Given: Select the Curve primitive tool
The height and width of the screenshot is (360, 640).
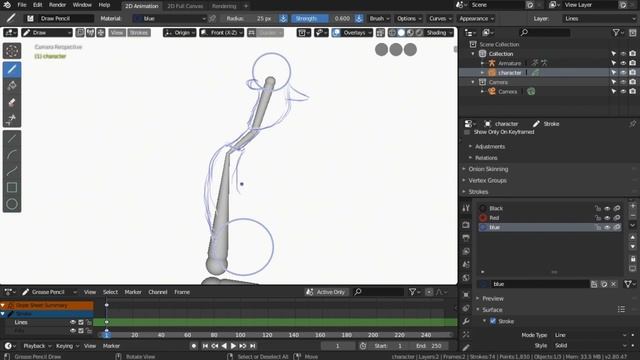Looking at the screenshot, I should tap(12, 171).
